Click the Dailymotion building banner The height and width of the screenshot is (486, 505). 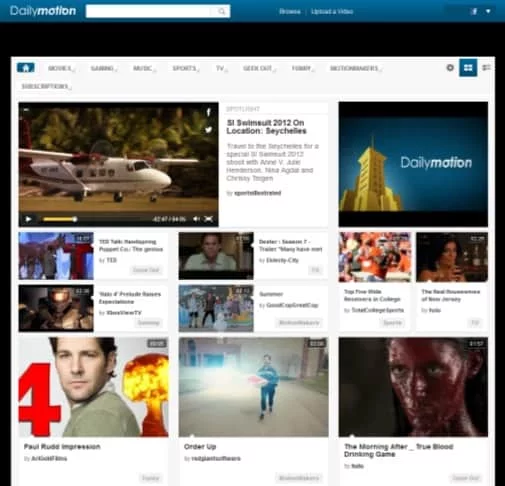(x=413, y=164)
